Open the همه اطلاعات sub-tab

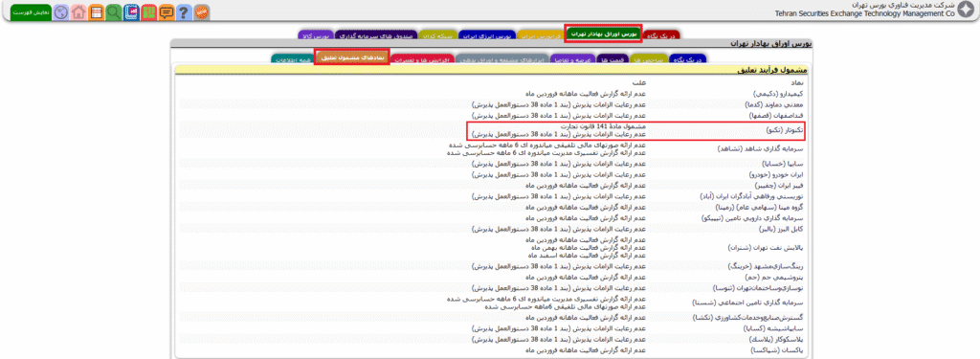pos(293,58)
